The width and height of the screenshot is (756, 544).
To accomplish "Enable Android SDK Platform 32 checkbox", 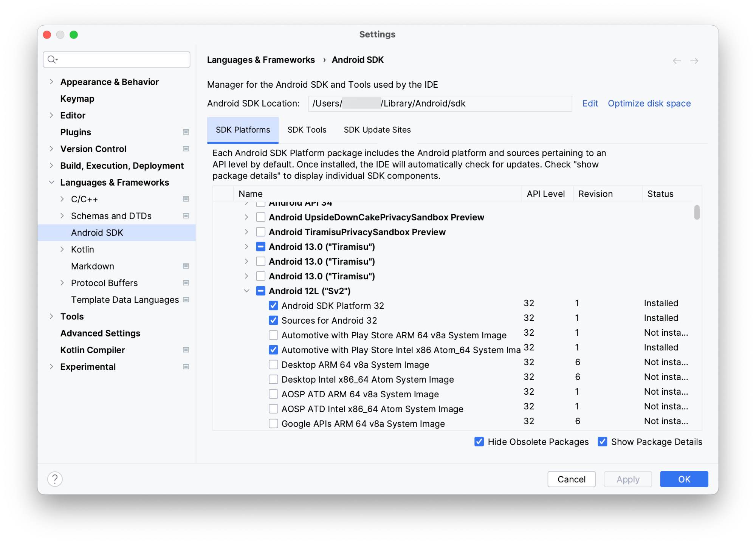I will 272,306.
